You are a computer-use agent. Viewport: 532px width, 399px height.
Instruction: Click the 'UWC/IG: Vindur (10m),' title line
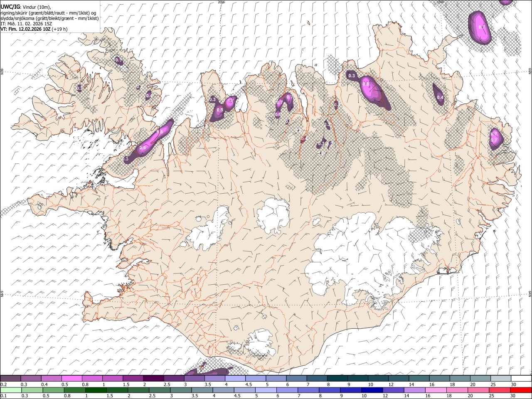tap(26, 7)
